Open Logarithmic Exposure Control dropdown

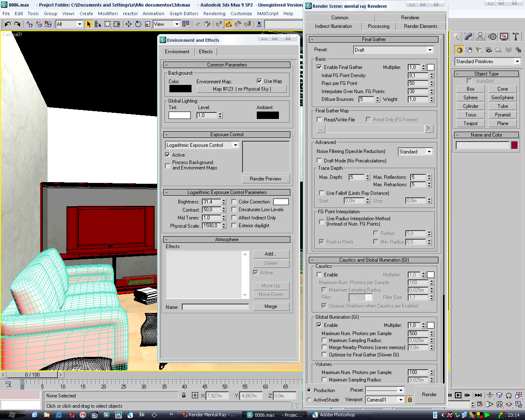click(235, 145)
